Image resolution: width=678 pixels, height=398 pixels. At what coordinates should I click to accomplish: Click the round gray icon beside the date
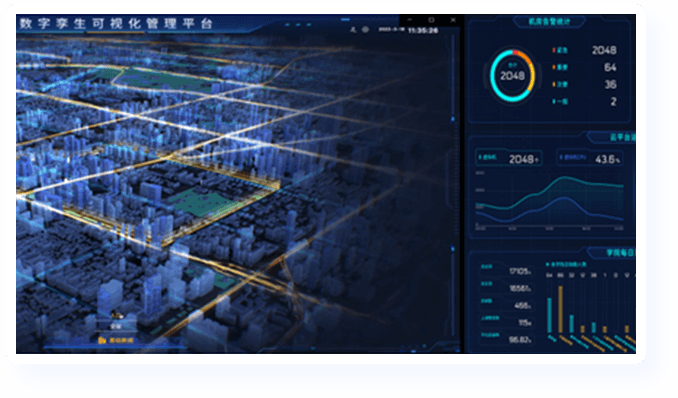tap(365, 30)
